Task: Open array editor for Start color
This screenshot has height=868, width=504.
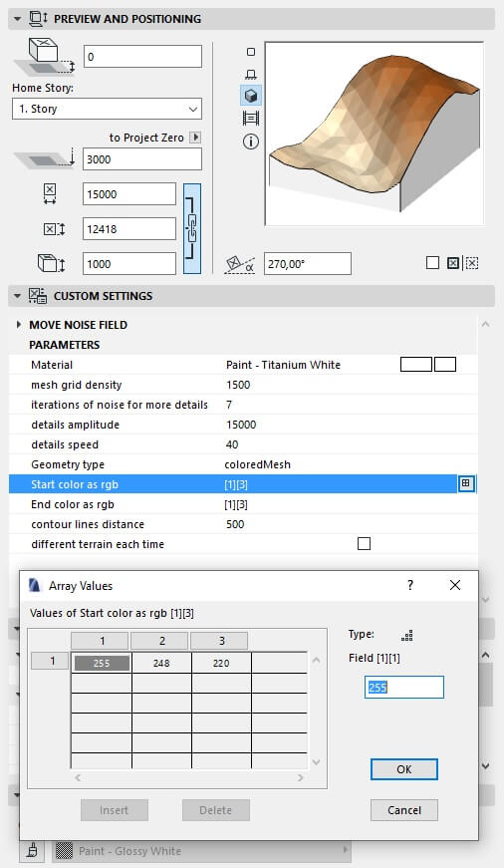Action: pos(466,483)
